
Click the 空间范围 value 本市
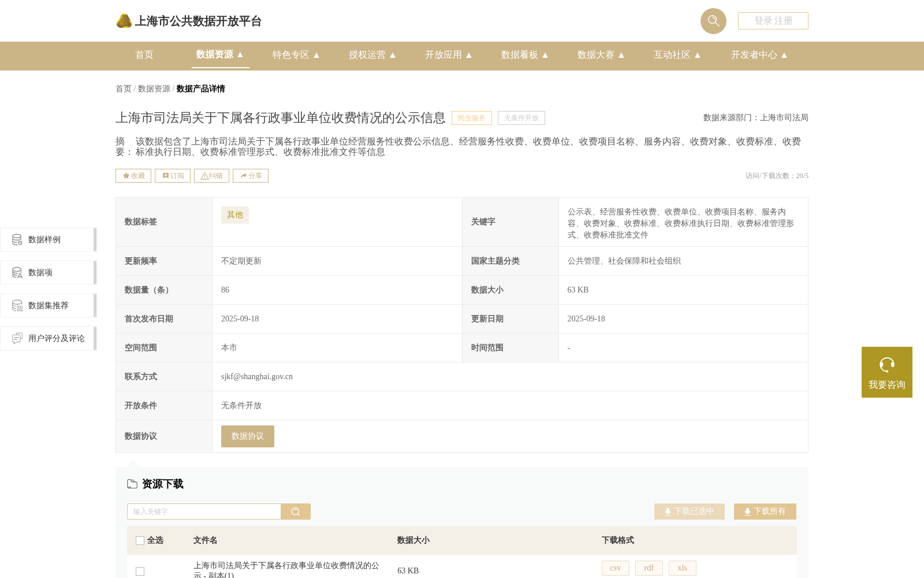(x=229, y=348)
